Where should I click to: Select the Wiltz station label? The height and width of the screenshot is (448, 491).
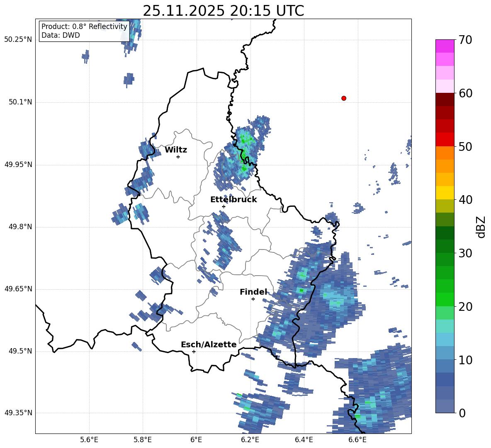pos(176,150)
